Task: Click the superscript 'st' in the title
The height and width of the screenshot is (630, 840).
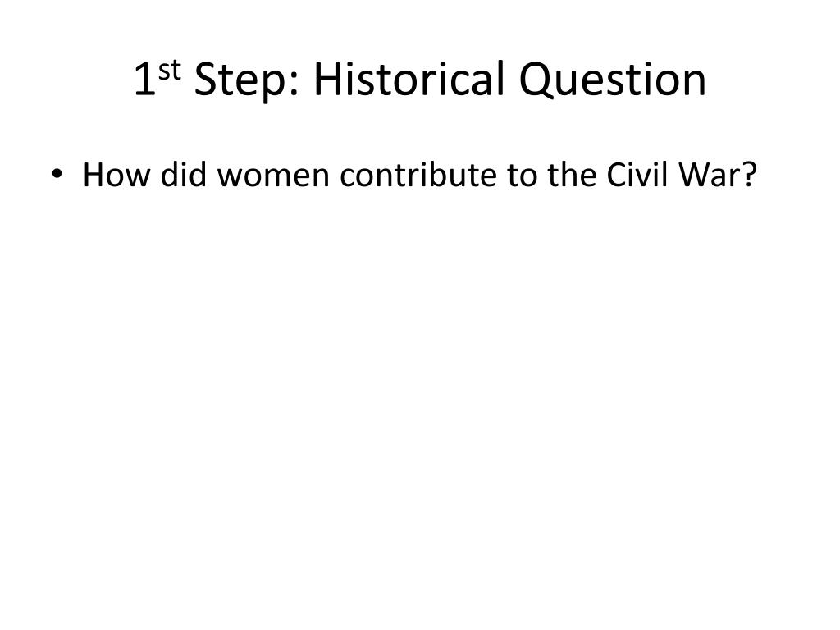Action: pos(170,71)
